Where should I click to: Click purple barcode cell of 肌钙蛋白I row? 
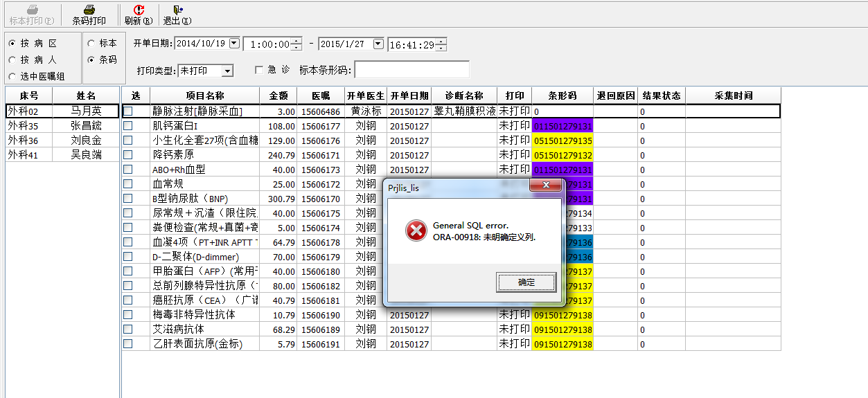pyautogui.click(x=563, y=126)
